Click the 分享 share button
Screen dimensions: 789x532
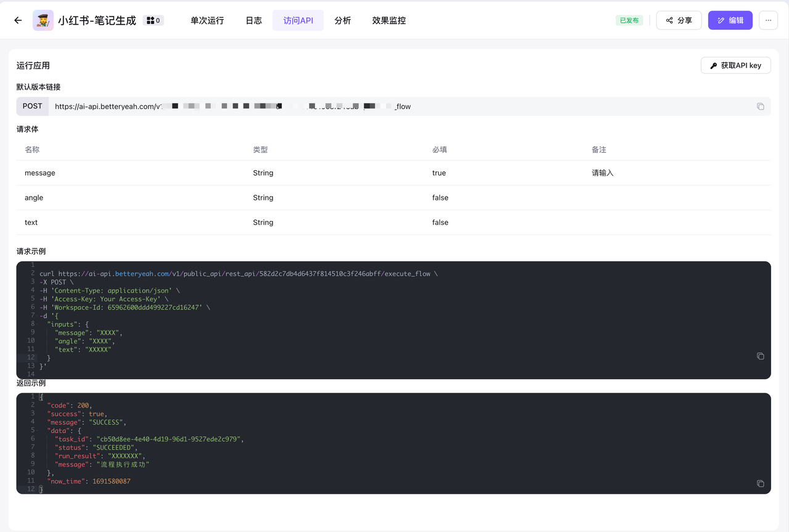(679, 20)
